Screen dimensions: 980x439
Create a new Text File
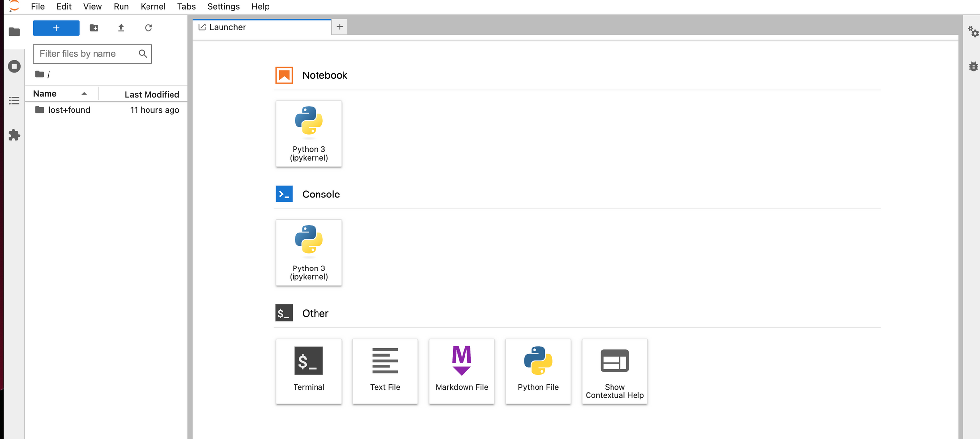click(385, 371)
